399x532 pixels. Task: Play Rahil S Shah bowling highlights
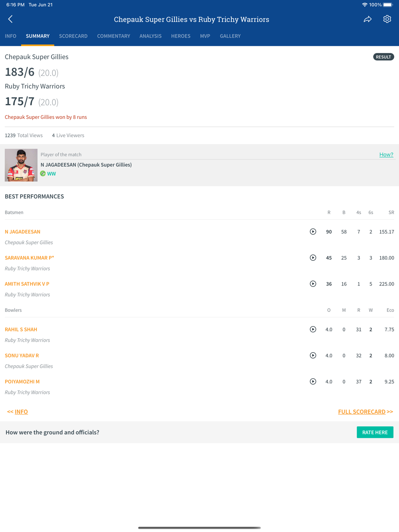313,329
